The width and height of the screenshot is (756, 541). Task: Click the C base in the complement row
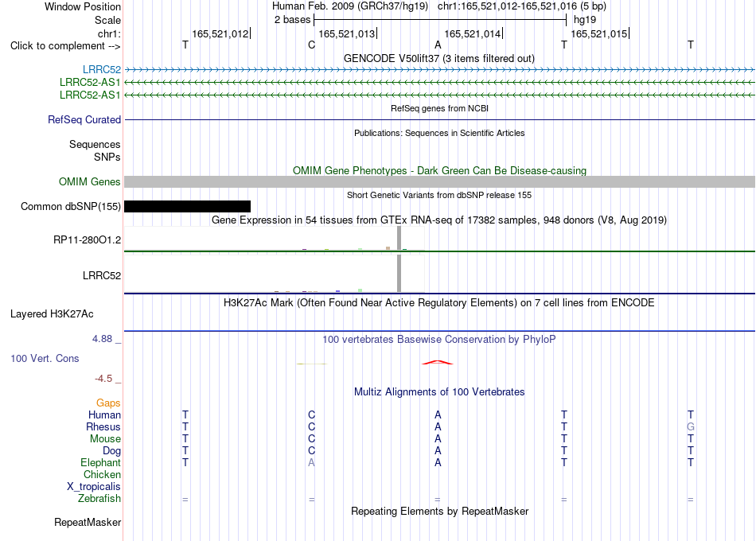coord(311,45)
